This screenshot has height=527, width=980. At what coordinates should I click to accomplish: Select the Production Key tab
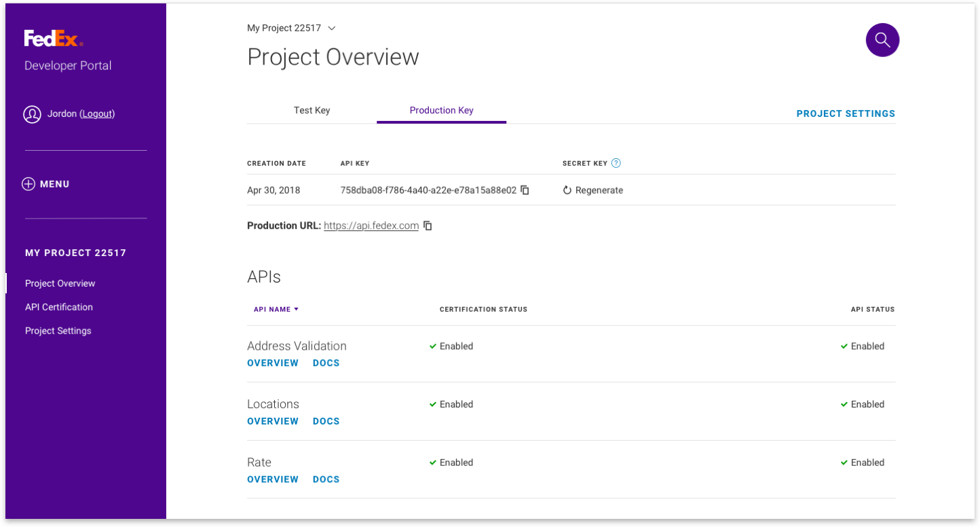pyautogui.click(x=441, y=110)
